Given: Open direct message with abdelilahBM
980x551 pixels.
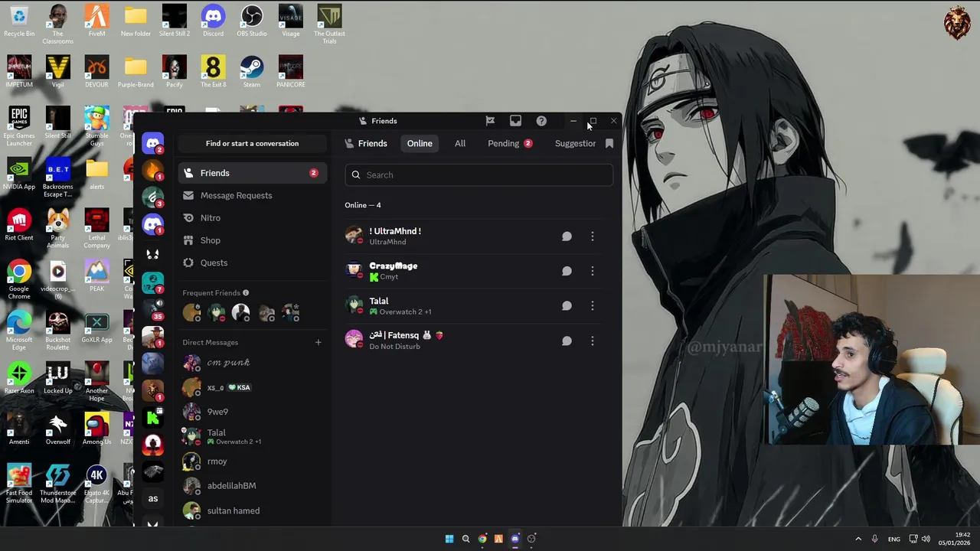Looking at the screenshot, I should point(252,486).
